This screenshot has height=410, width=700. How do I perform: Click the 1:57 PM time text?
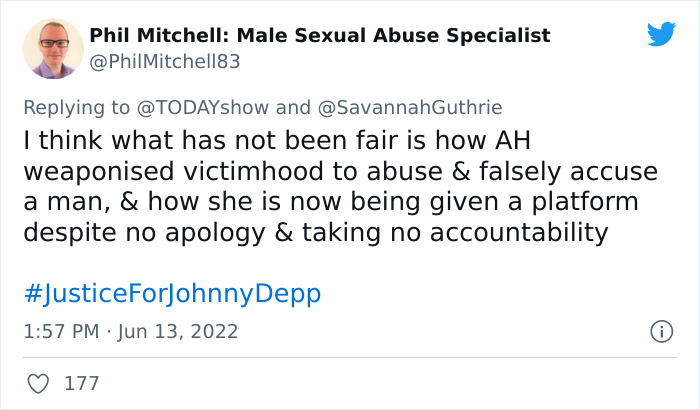point(60,331)
